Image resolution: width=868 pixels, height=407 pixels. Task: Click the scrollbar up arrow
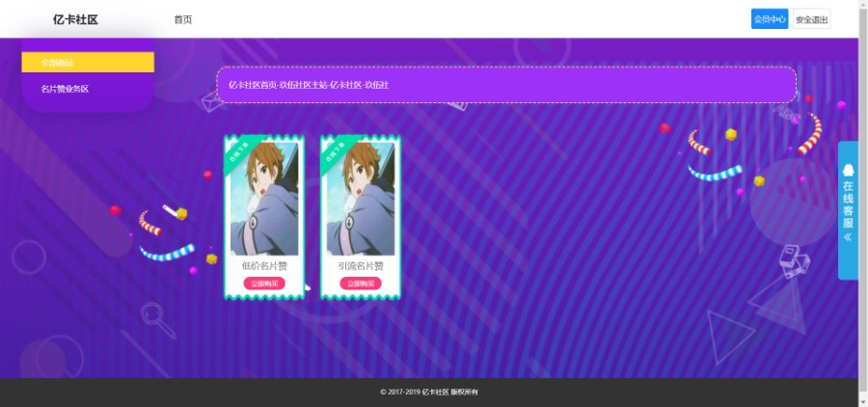(x=863, y=4)
